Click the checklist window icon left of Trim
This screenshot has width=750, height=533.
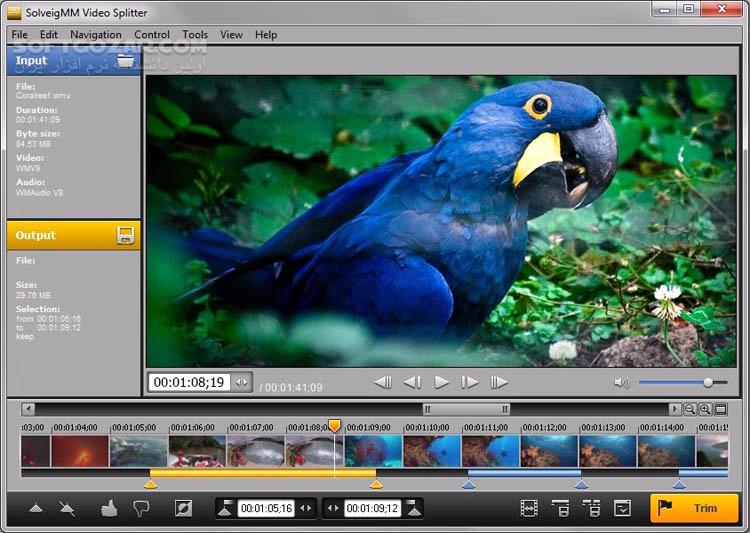(x=622, y=508)
